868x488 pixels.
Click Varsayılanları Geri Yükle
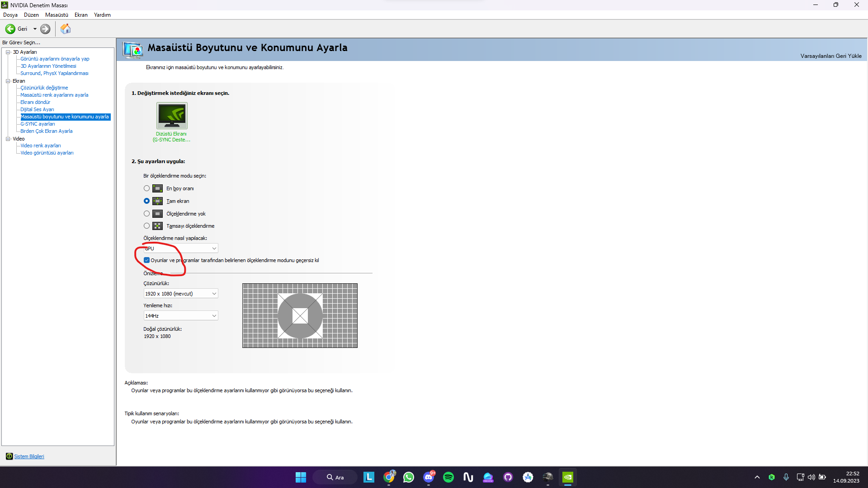click(x=830, y=56)
